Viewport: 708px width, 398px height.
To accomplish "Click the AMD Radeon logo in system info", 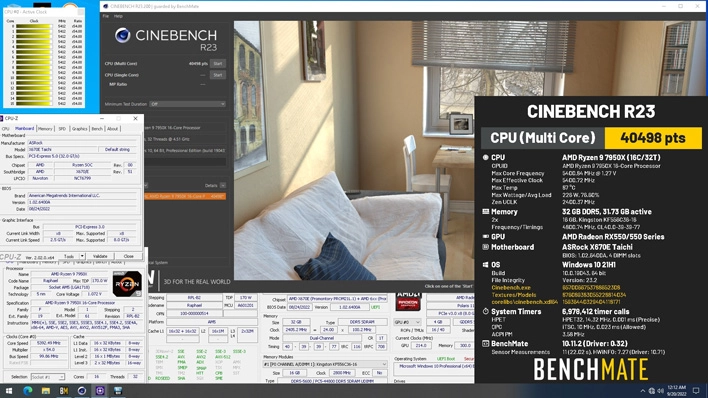I will pos(408,301).
